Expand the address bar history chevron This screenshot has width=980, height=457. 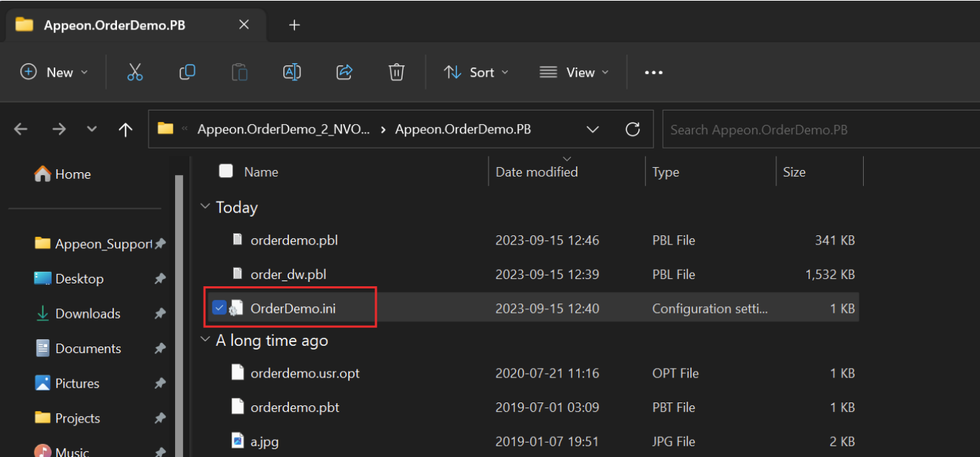[593, 129]
